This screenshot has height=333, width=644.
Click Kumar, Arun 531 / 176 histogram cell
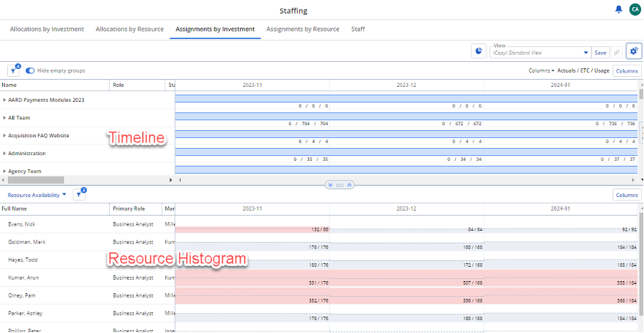click(318, 282)
